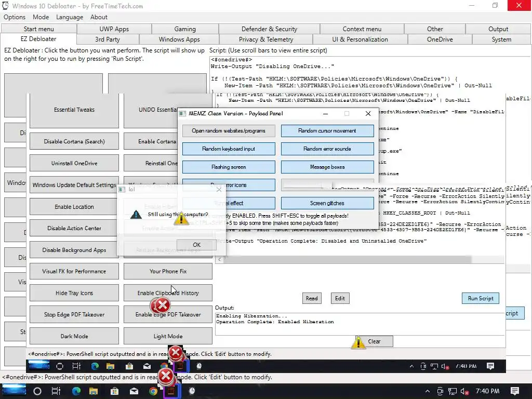The image size is (532, 399).
Task: Open Microsoft Store from the bottom taskbar
Action: [115, 391]
